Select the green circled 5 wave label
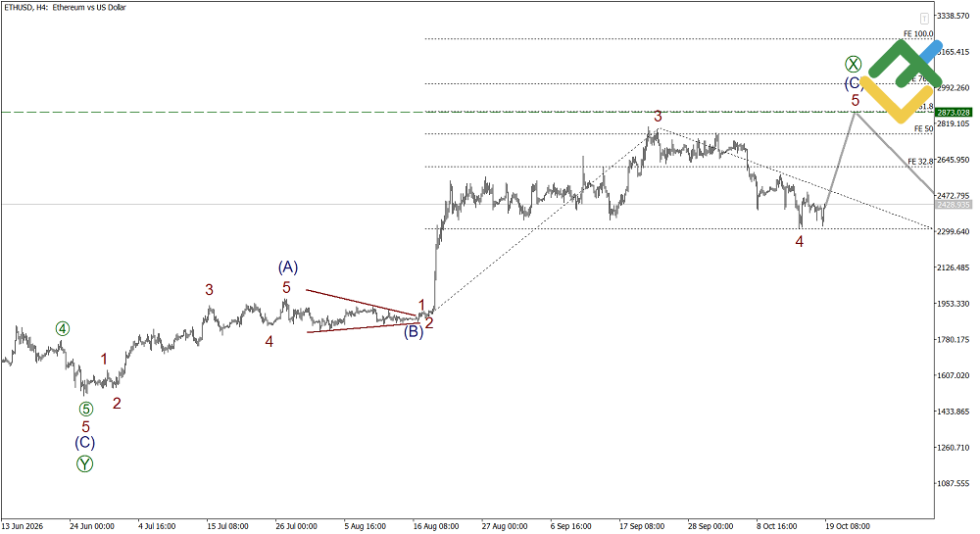The height and width of the screenshot is (534, 980). (x=86, y=410)
